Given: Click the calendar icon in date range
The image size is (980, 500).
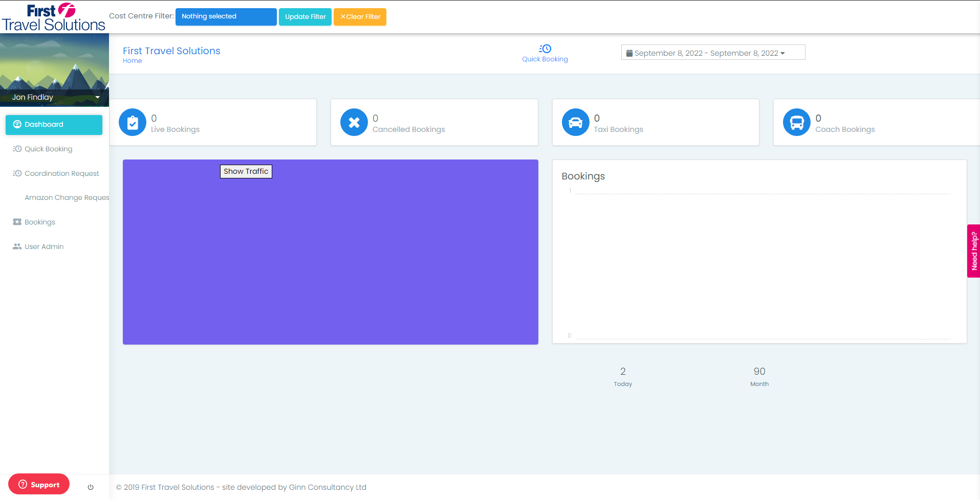Looking at the screenshot, I should click(x=629, y=53).
